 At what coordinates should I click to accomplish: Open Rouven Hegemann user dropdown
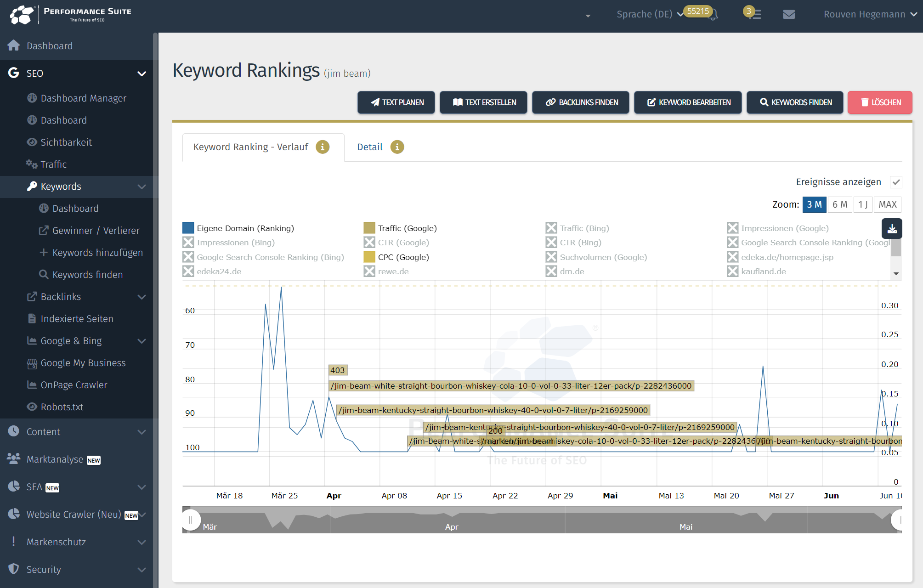pyautogui.click(x=870, y=14)
